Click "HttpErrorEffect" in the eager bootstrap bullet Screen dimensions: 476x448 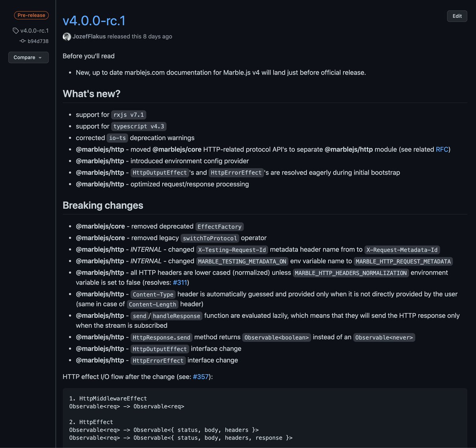click(x=236, y=173)
